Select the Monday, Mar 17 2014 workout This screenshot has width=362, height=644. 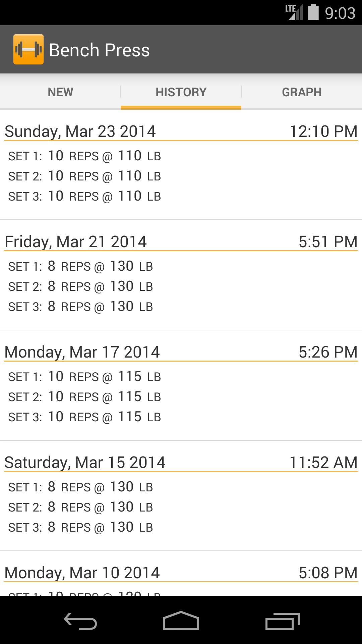[x=82, y=352]
